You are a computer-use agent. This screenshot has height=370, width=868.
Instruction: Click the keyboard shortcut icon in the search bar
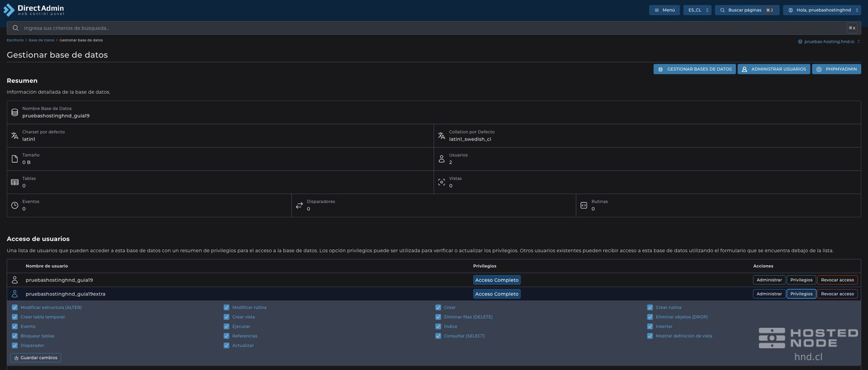point(852,28)
